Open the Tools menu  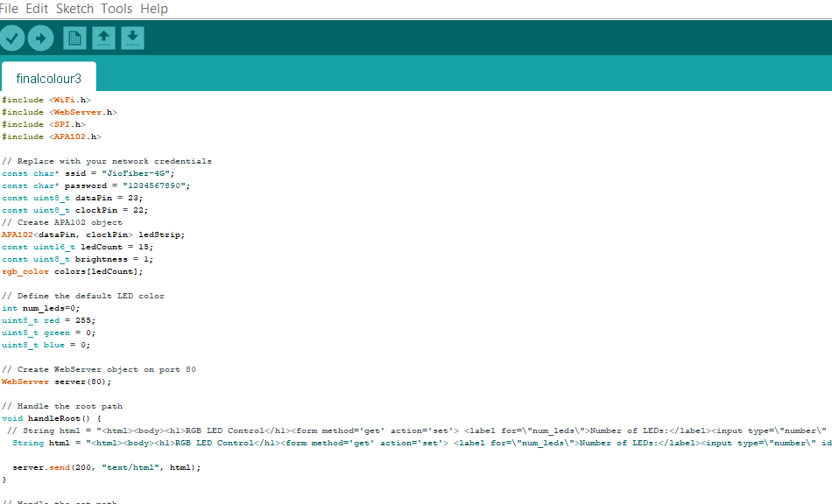116,9
